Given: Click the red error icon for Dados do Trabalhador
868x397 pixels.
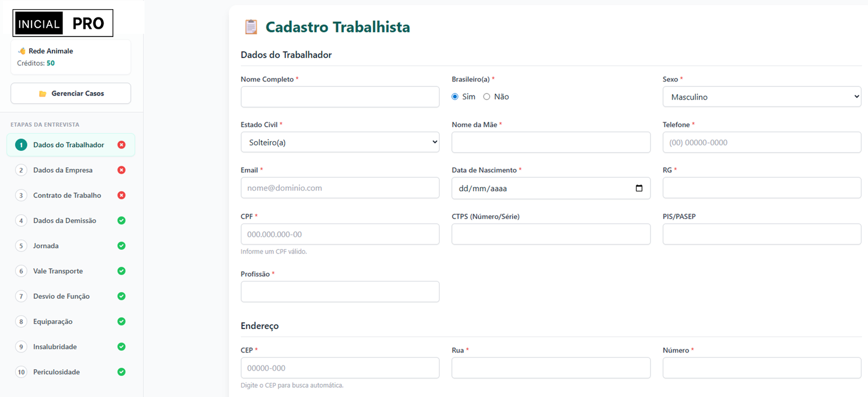Looking at the screenshot, I should pyautogui.click(x=122, y=145).
